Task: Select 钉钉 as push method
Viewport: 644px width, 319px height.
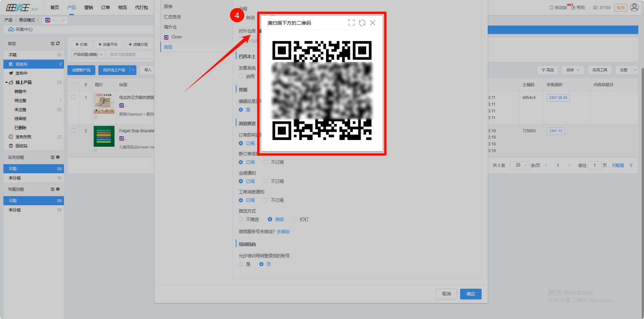Action: [x=295, y=219]
